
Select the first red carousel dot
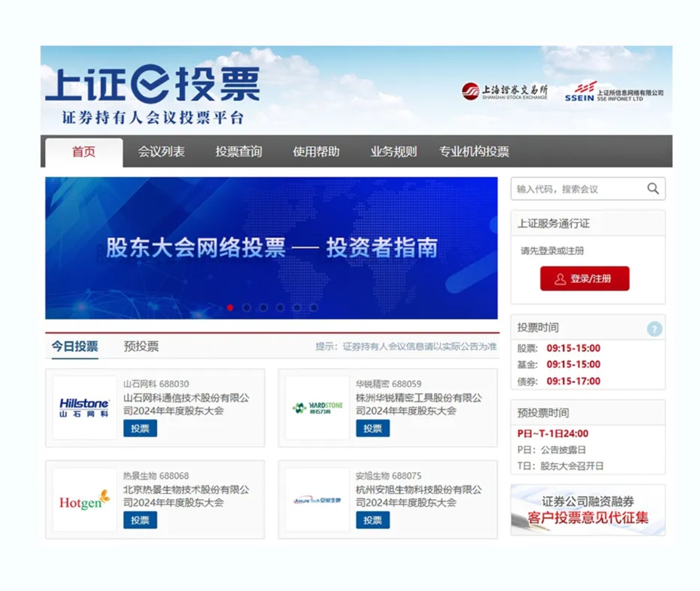(230, 308)
